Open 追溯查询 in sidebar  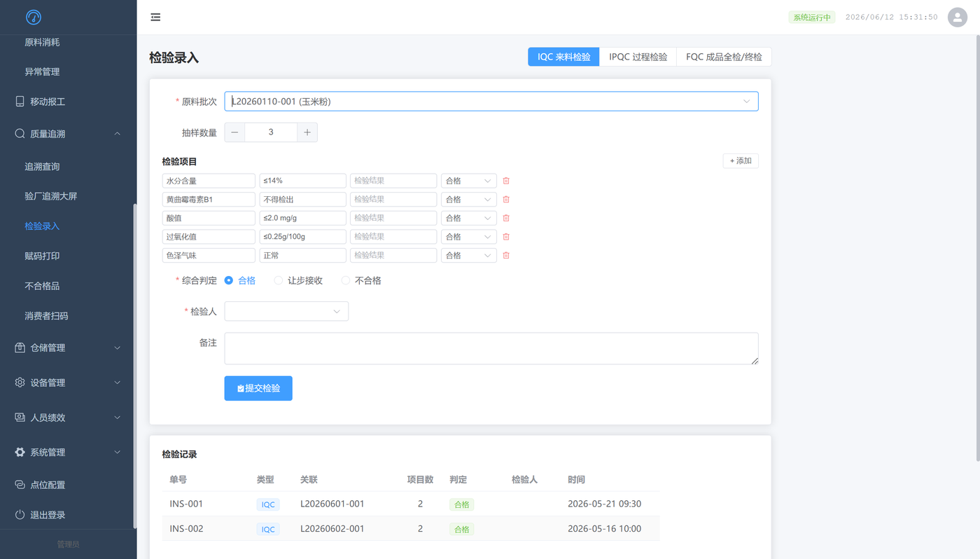click(x=42, y=167)
